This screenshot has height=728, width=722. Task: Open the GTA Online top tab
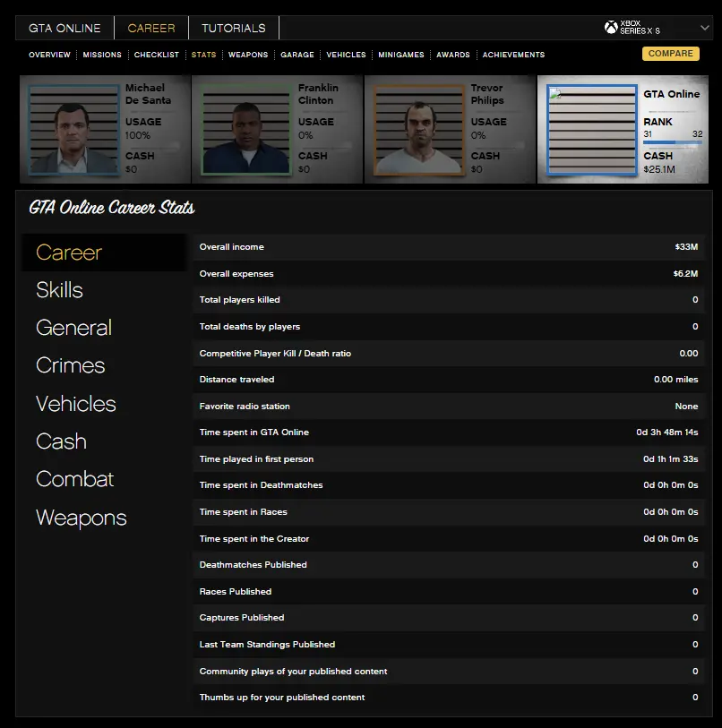(x=64, y=28)
